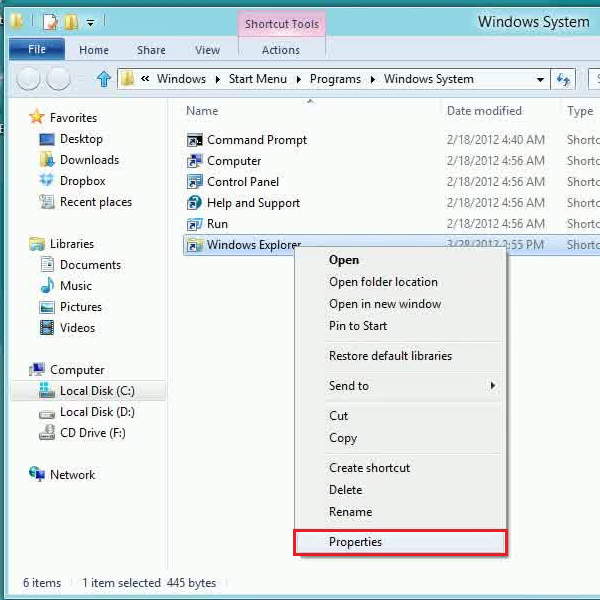Sort by the Type column header
This screenshot has height=600, width=600.
tap(580, 111)
